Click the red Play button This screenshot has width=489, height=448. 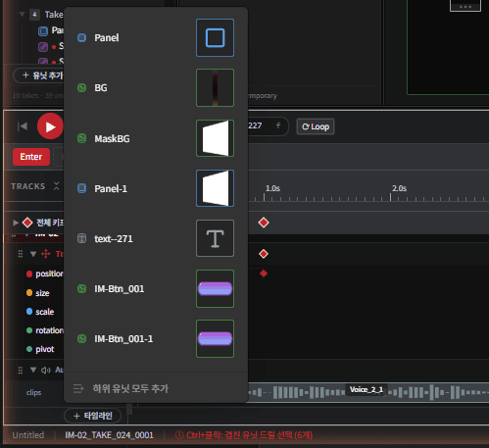tap(50, 126)
